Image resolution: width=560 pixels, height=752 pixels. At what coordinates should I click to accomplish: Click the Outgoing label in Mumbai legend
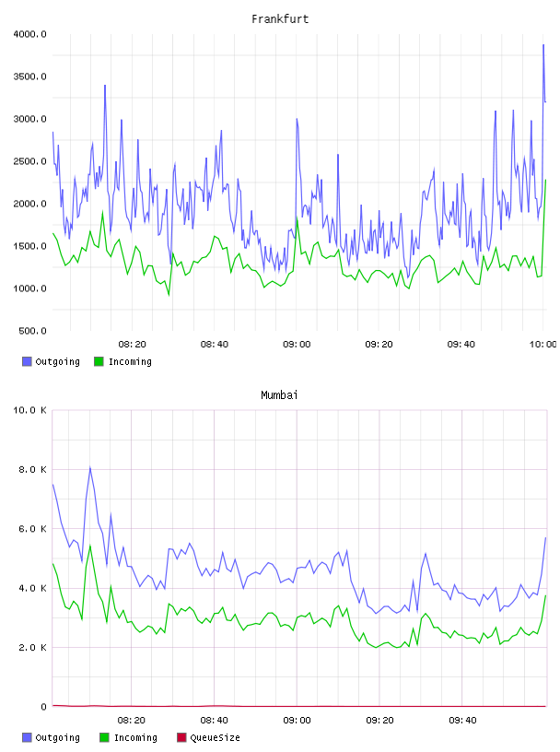57,737
